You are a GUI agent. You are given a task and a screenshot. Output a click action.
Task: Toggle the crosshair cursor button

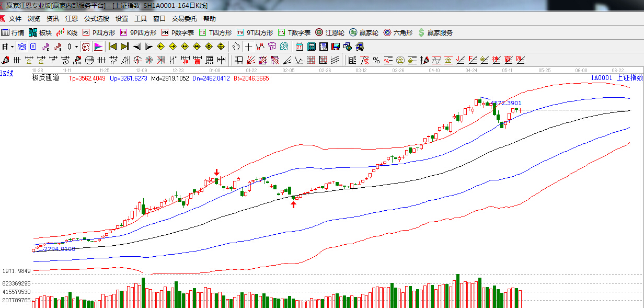pos(249,47)
